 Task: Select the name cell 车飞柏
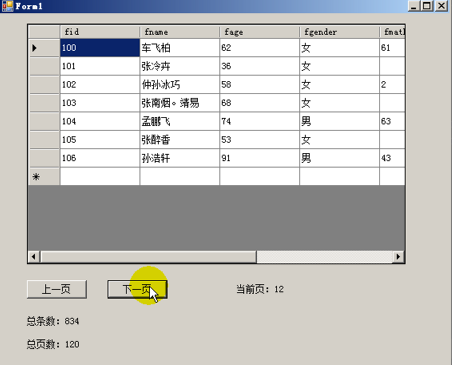coord(180,48)
